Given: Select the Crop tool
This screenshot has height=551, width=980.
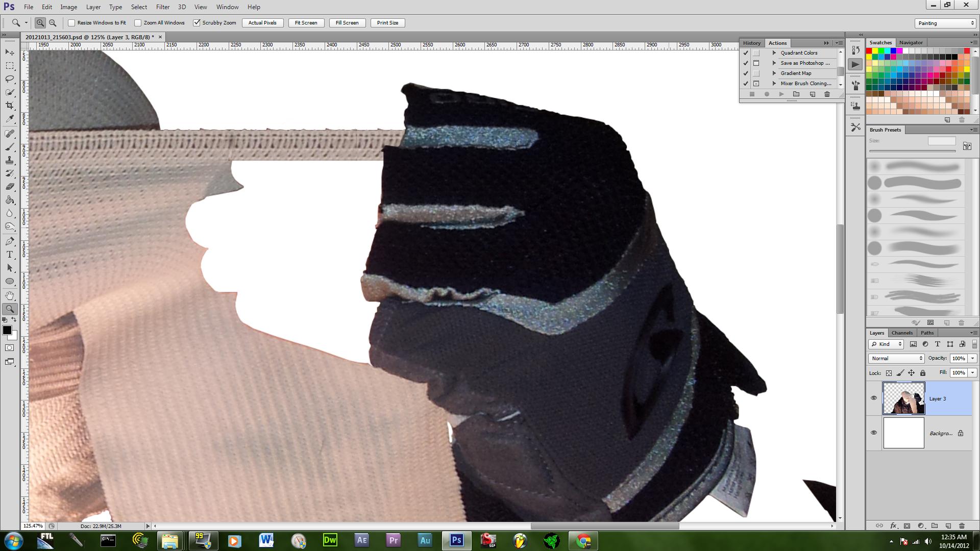Looking at the screenshot, I should (x=10, y=106).
